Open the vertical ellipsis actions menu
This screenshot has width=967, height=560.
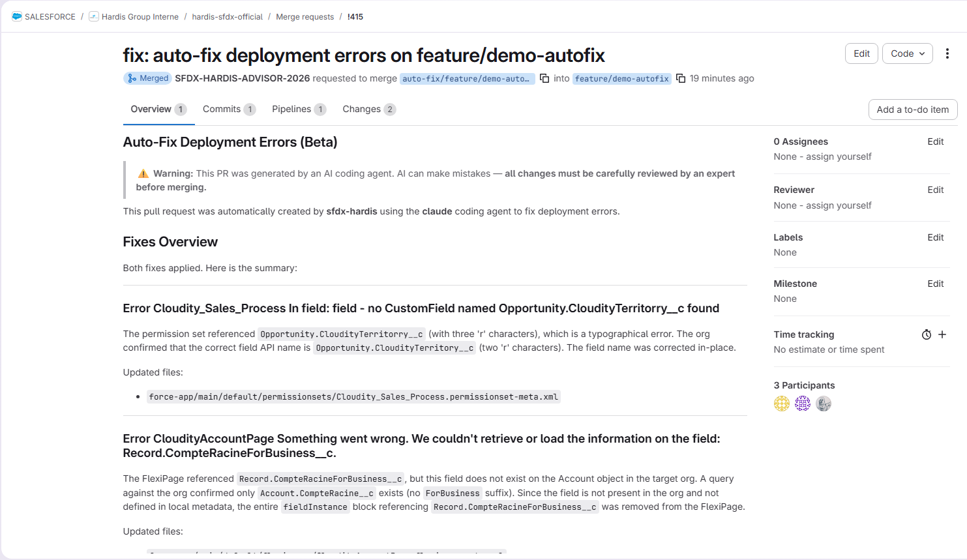tap(947, 53)
